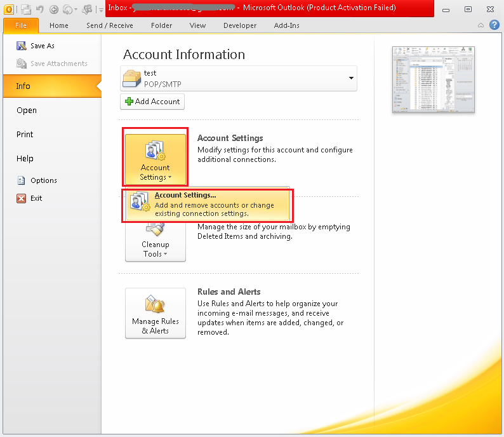The width and height of the screenshot is (504, 437).
Task: Click the Back arrow icon in quick access toolbar
Action: click(x=54, y=10)
